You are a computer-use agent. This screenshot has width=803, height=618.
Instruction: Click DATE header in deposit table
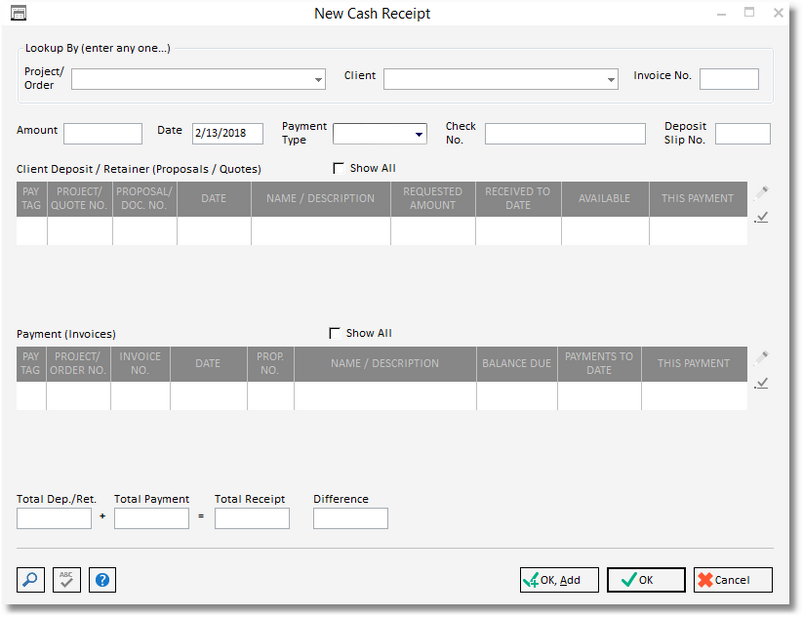click(214, 199)
